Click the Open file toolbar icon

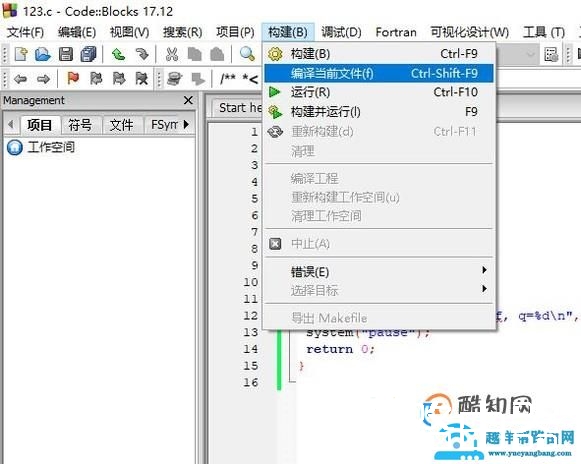[43, 54]
